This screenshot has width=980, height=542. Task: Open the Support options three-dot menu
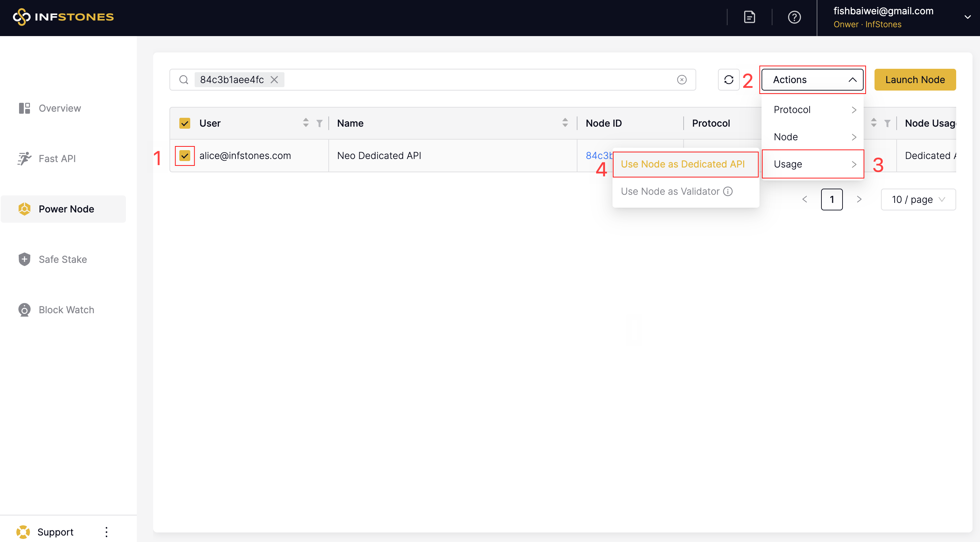click(x=106, y=531)
